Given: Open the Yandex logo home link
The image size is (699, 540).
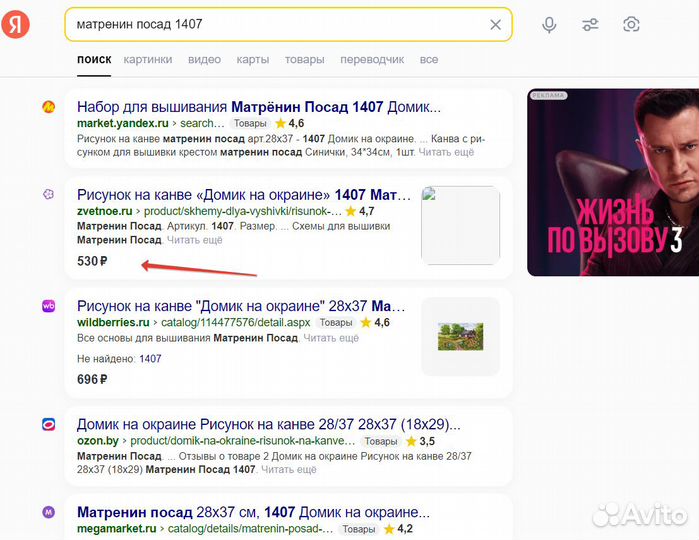Looking at the screenshot, I should coord(15,24).
